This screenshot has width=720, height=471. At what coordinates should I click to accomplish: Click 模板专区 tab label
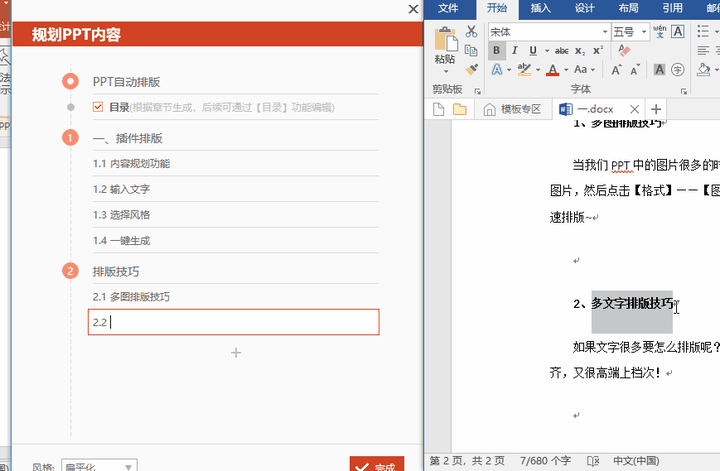[521, 109]
